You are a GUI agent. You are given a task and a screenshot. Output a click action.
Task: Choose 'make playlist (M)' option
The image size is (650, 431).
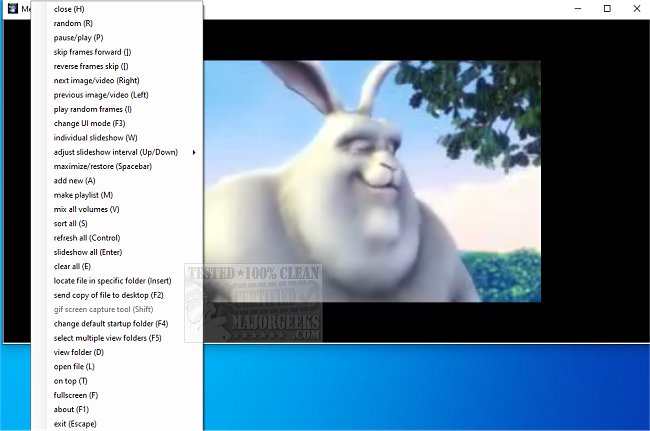[83, 195]
